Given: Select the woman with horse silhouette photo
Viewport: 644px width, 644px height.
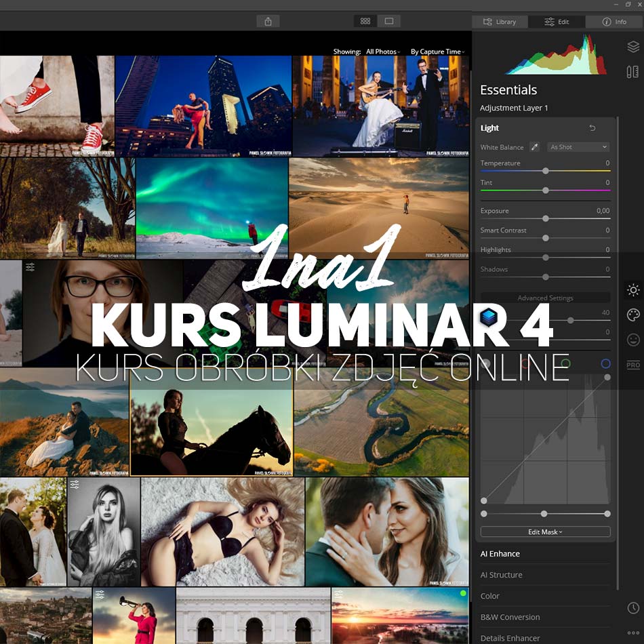Looking at the screenshot, I should [212, 422].
